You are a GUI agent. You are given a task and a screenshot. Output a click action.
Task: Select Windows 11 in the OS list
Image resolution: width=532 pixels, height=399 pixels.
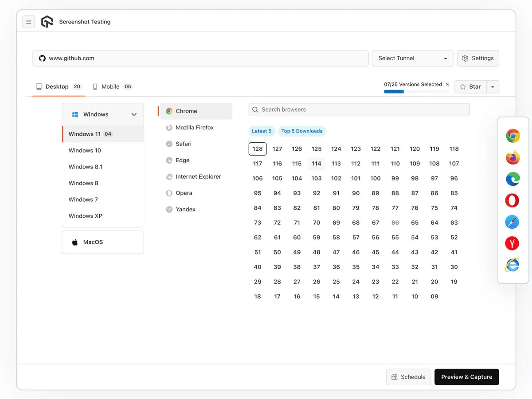pyautogui.click(x=103, y=134)
